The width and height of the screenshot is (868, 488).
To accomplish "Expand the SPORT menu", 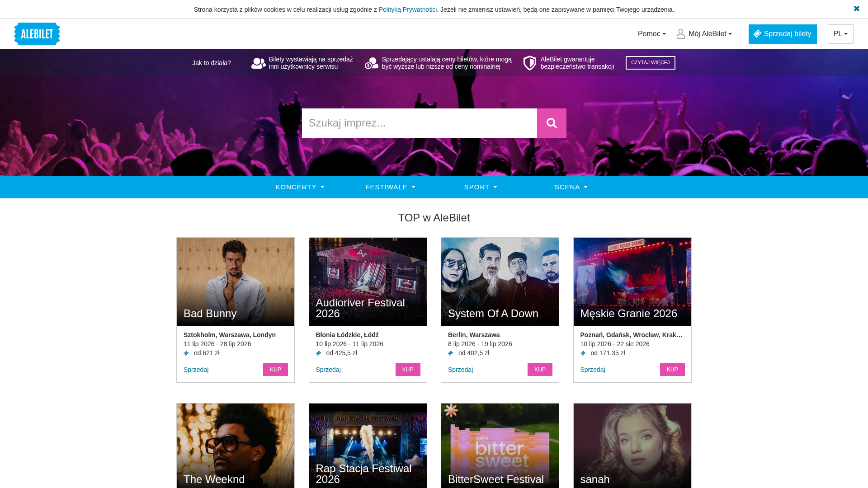I will [x=481, y=187].
